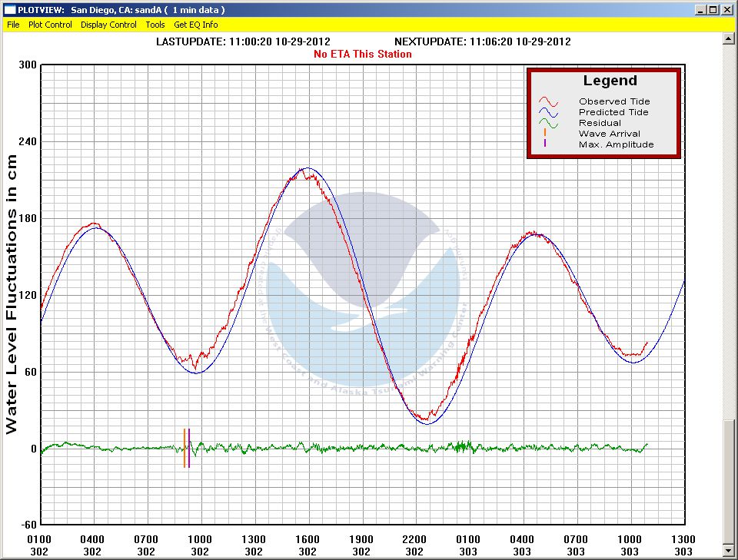Click the purple Max. Amplitude legend symbol
The image size is (738, 560).
[545, 144]
